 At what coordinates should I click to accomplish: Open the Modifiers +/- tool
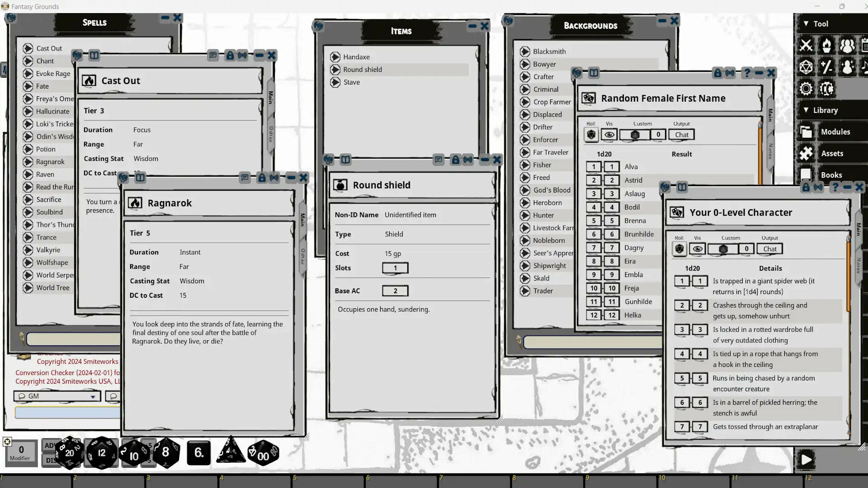(827, 66)
